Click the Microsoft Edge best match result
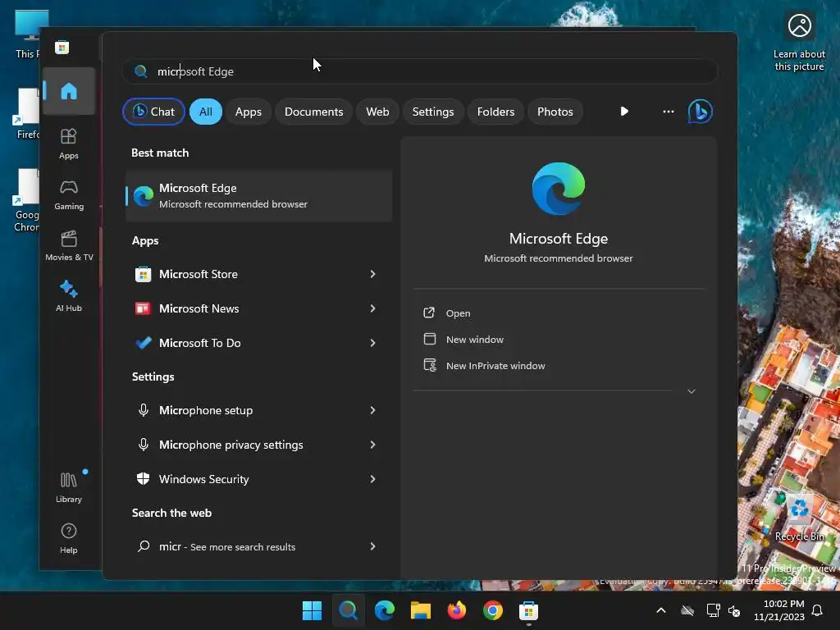 (x=258, y=195)
